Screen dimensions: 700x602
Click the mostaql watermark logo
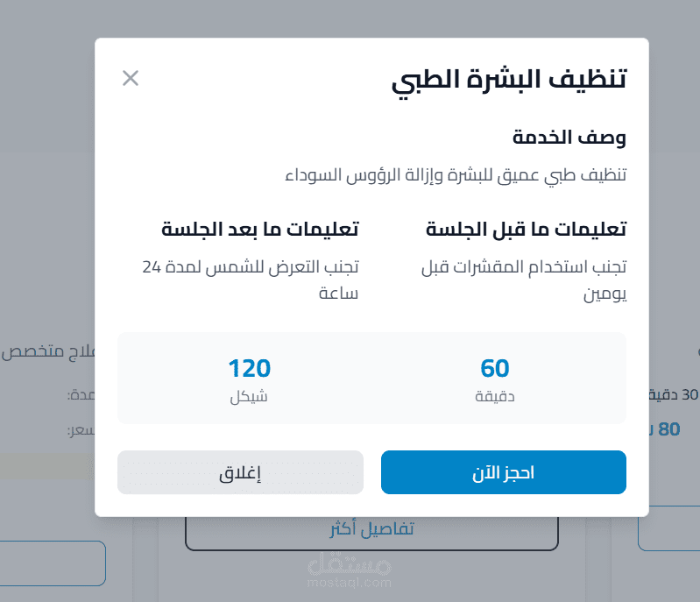(x=350, y=572)
